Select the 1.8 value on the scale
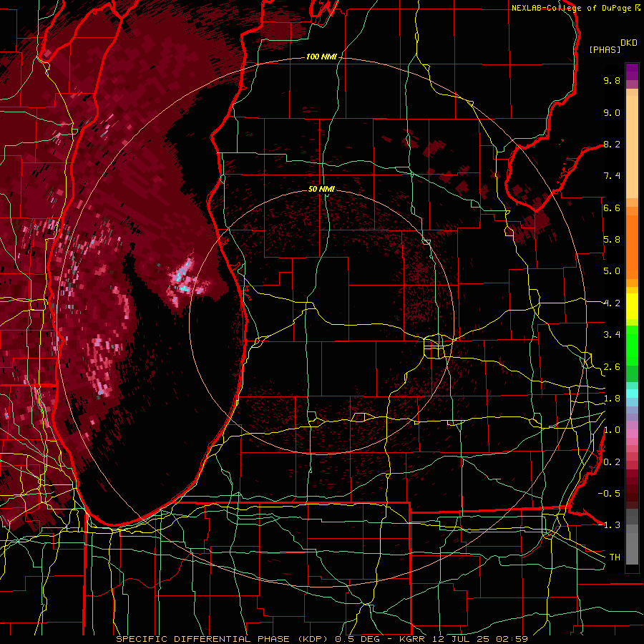Screen dimensions: 644x644 (612, 399)
